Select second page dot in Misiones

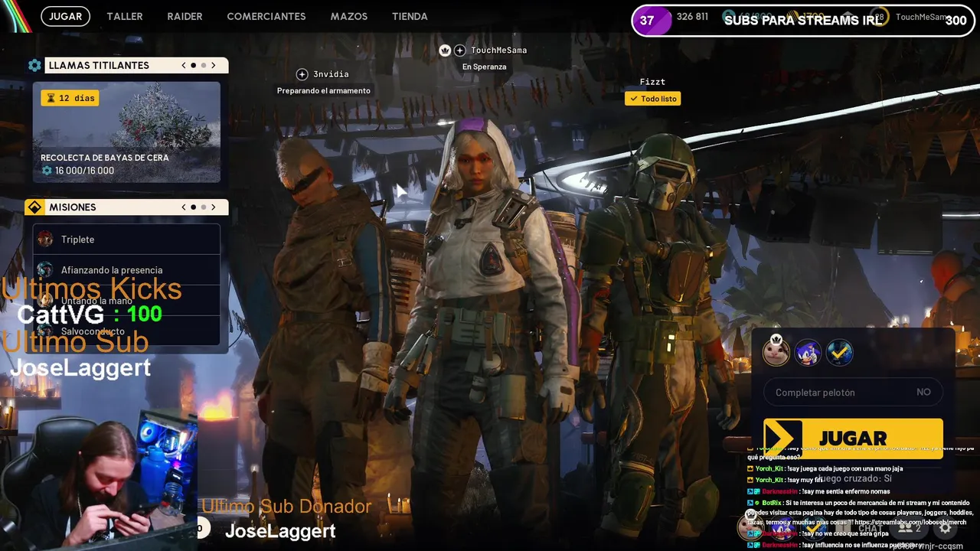click(x=204, y=207)
